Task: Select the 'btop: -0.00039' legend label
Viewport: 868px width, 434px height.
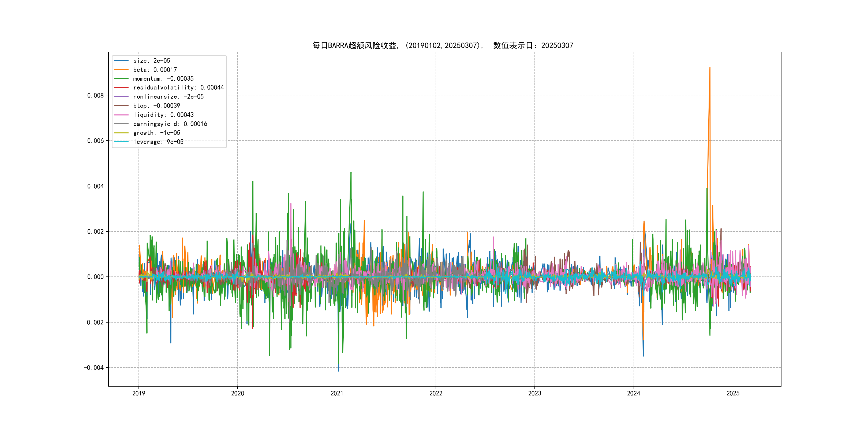Action: click(156, 106)
